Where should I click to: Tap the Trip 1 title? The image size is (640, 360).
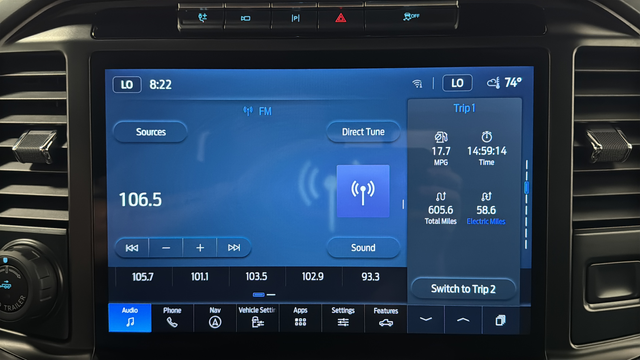[464, 108]
